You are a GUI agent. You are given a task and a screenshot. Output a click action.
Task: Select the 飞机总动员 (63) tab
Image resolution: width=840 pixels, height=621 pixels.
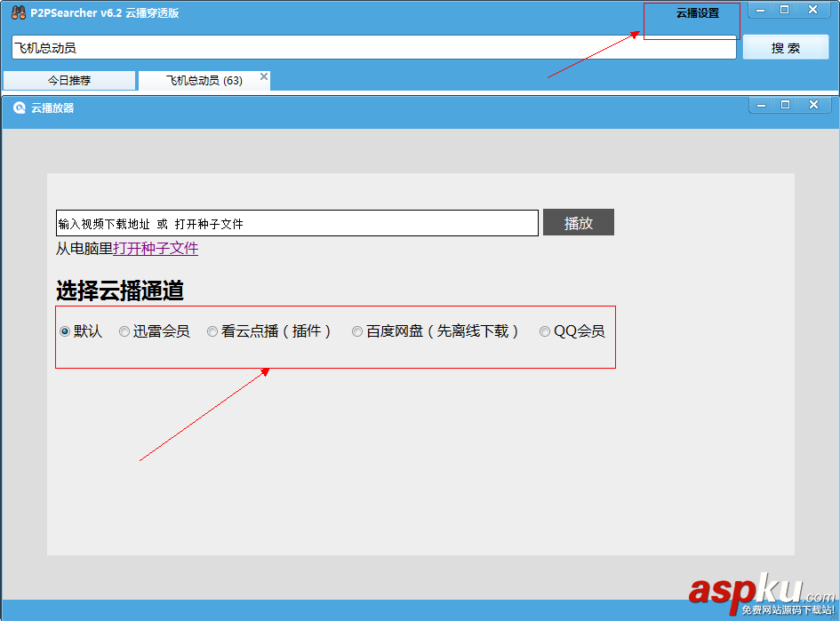point(204,80)
